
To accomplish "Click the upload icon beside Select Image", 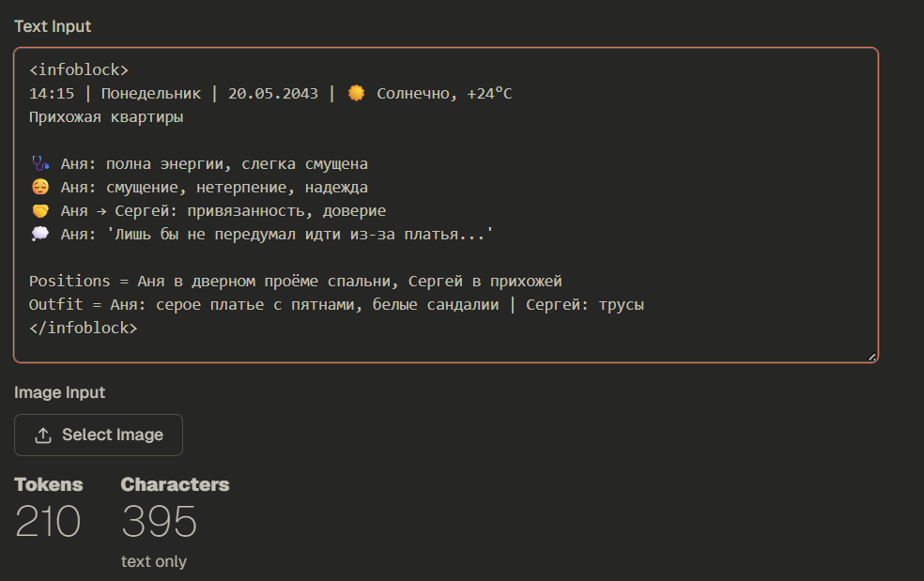I will point(42,436).
